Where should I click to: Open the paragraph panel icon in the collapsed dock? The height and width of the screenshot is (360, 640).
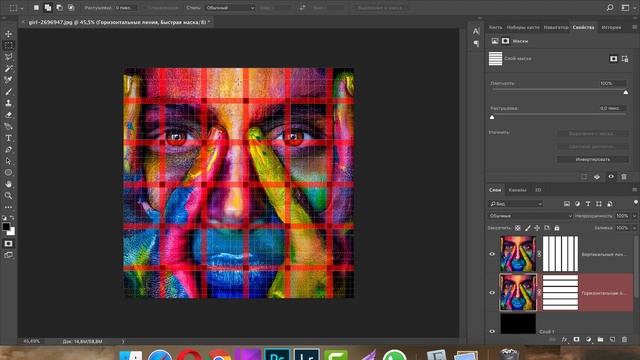pos(476,43)
